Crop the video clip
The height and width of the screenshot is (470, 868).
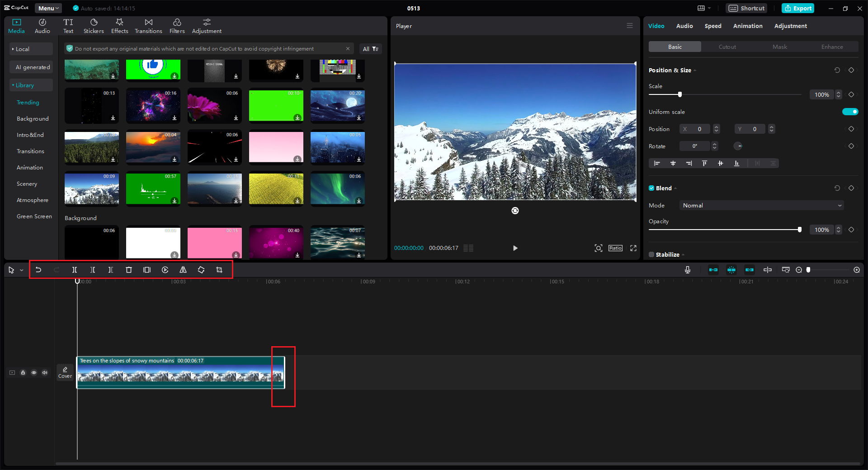tap(219, 270)
